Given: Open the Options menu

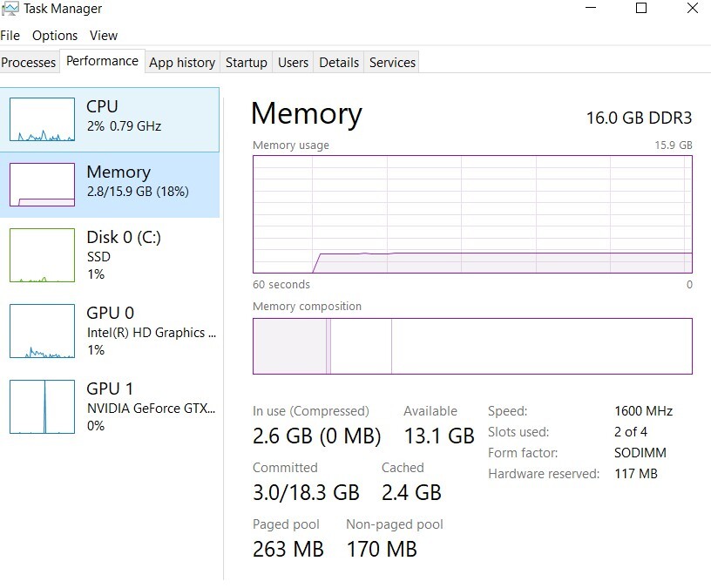Looking at the screenshot, I should coord(55,36).
